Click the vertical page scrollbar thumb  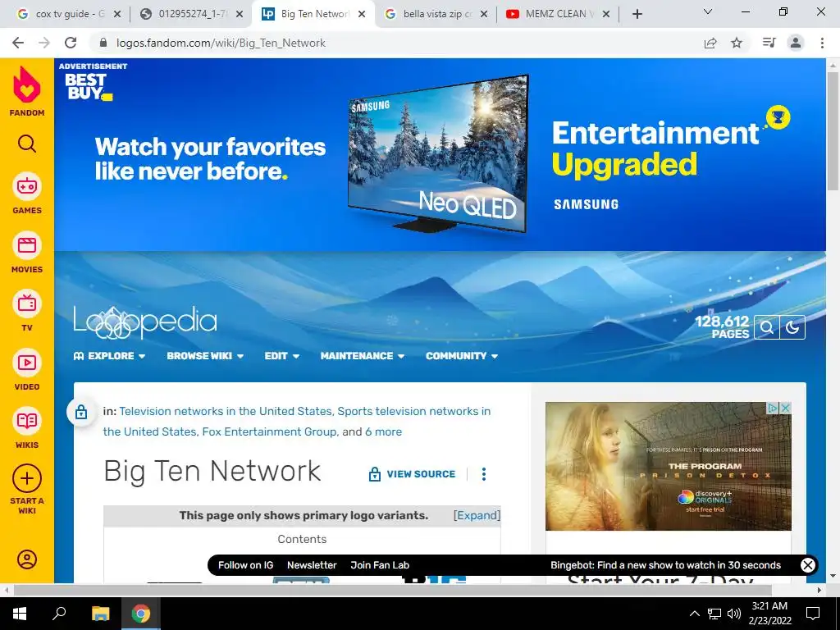coord(833,130)
